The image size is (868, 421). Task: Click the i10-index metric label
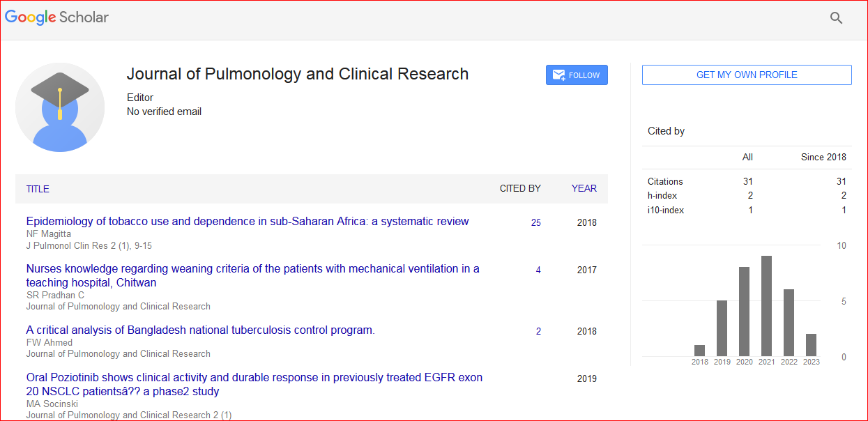tap(664, 210)
